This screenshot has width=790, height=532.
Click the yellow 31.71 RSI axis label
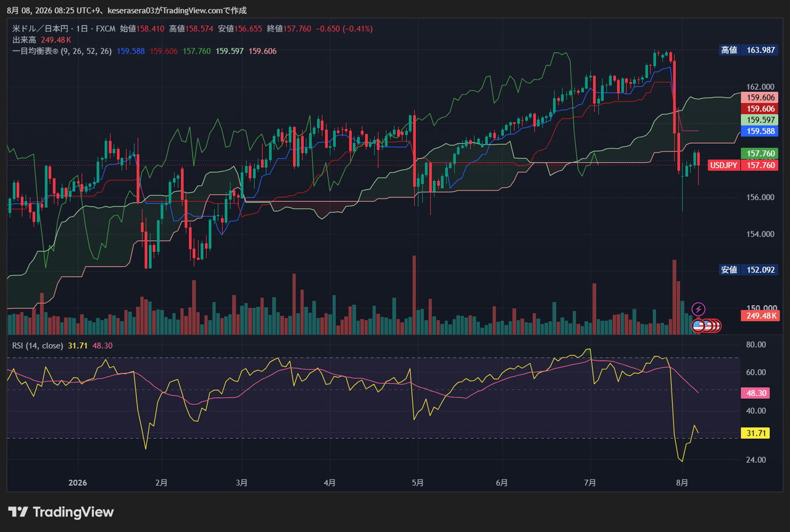click(755, 433)
